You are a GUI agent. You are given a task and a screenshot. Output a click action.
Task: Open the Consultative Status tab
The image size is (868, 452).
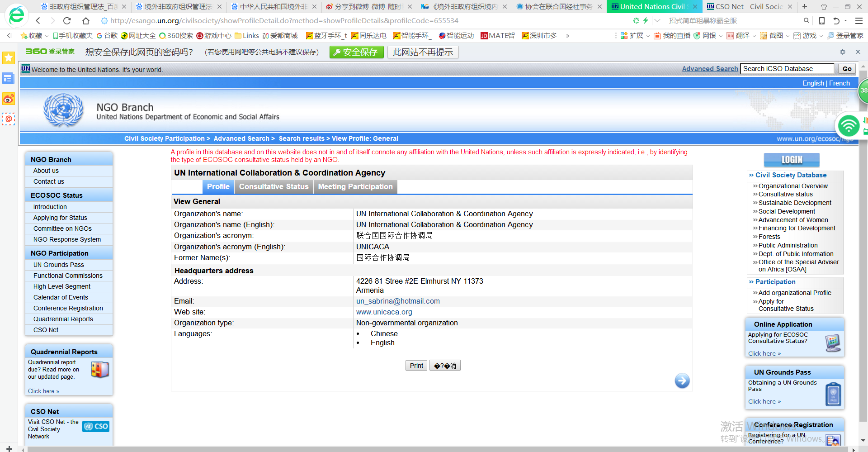[274, 186]
